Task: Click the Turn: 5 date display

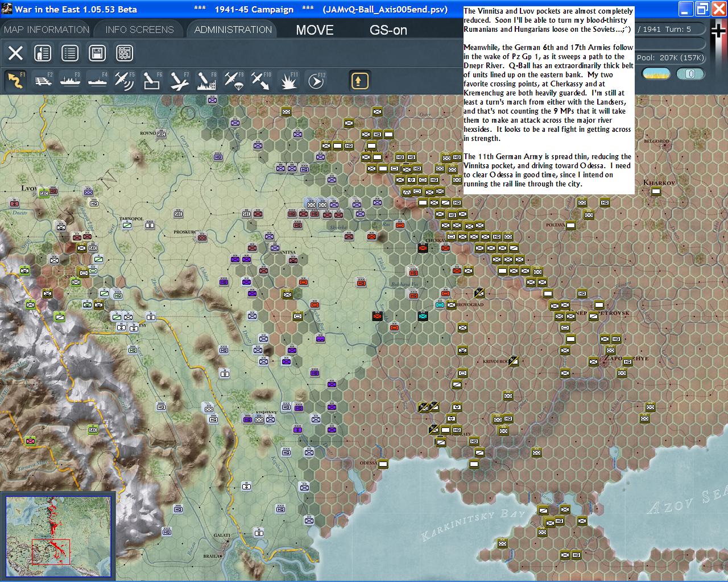Action: click(671, 30)
